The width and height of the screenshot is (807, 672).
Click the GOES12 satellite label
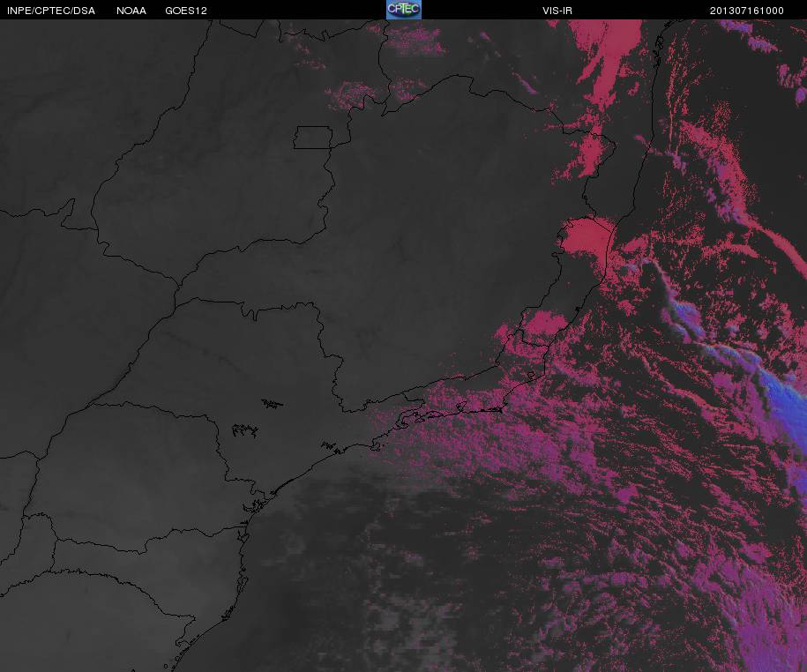186,11
